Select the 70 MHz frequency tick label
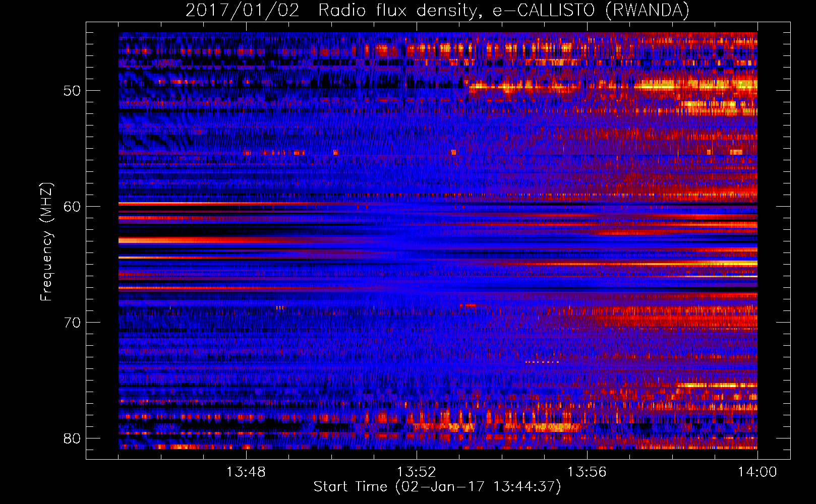This screenshot has height=504, width=816. 72,323
